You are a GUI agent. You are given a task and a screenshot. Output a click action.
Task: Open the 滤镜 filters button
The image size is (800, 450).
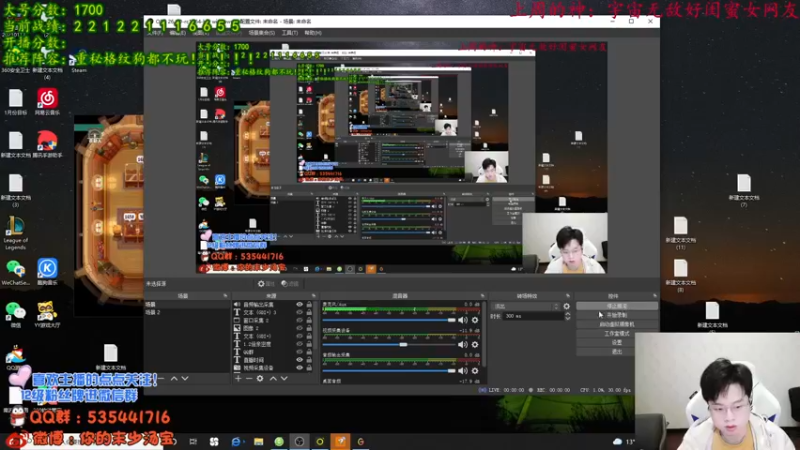click(290, 284)
